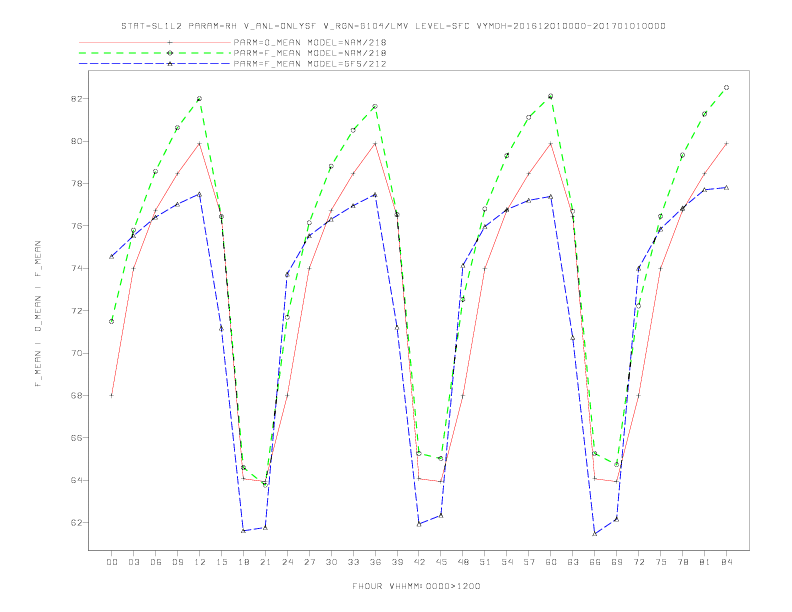Click y-axis tick label 74
792x612 pixels.
[77, 269]
